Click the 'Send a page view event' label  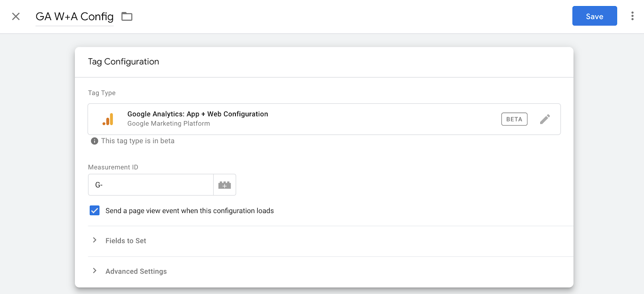tap(190, 211)
